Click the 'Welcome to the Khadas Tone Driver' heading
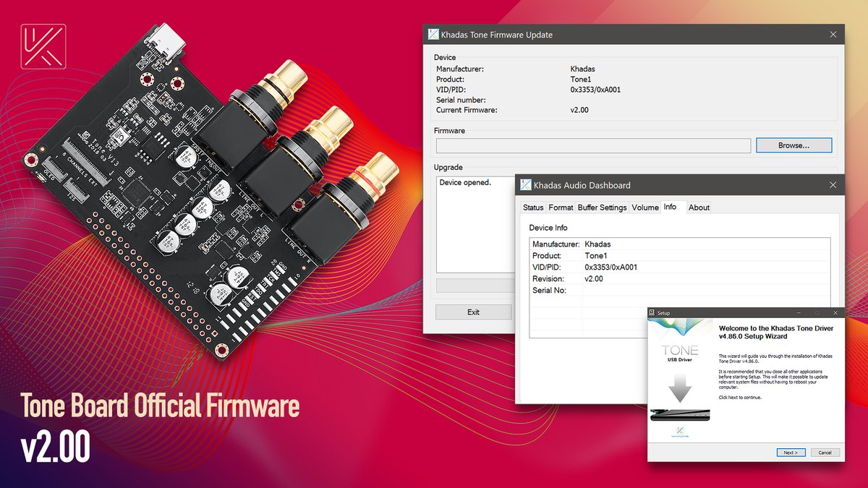The image size is (868, 488). coord(776,332)
